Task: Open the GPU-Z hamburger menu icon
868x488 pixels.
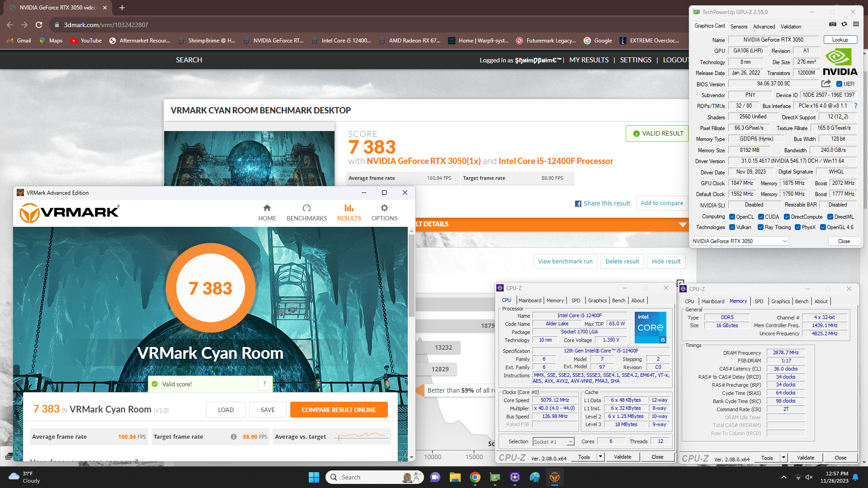Action: tap(856, 24)
